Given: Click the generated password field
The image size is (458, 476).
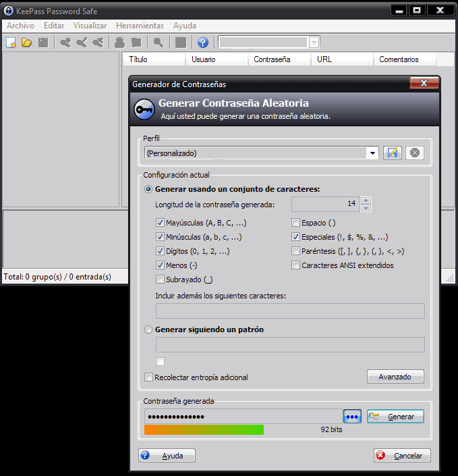Looking at the screenshot, I should [244, 417].
